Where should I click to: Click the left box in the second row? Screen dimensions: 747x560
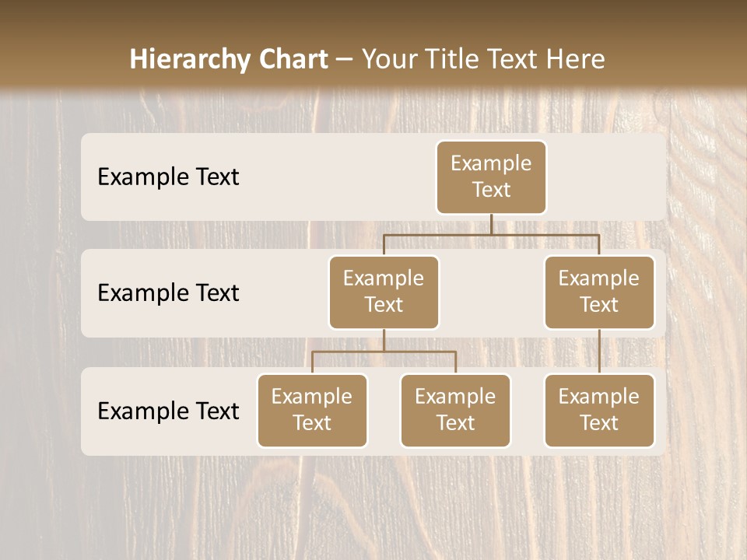384,292
